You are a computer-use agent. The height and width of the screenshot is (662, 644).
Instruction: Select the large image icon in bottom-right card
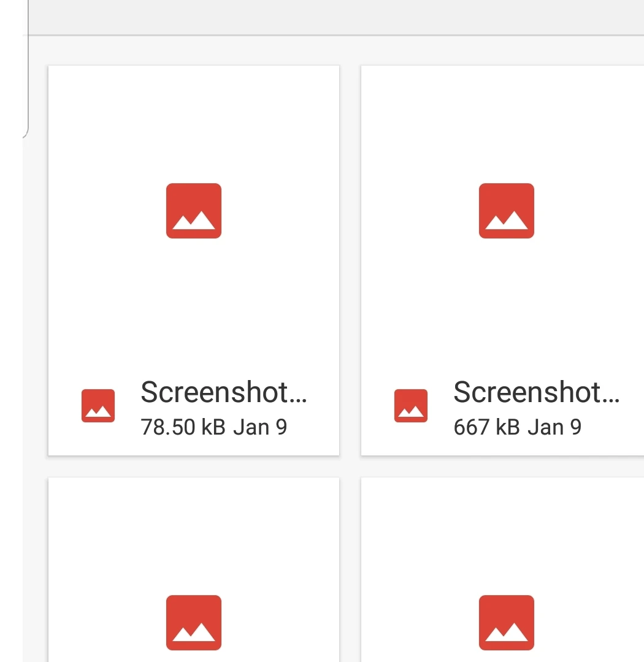(x=506, y=622)
